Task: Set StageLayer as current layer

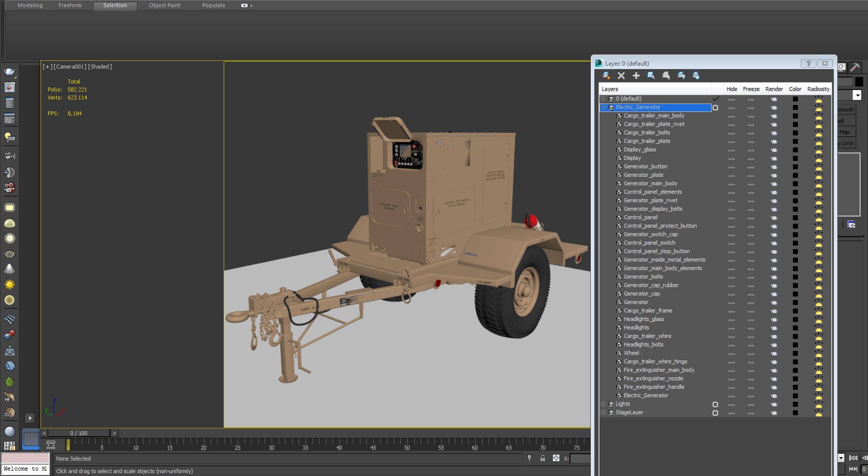Action: pyautogui.click(x=715, y=413)
